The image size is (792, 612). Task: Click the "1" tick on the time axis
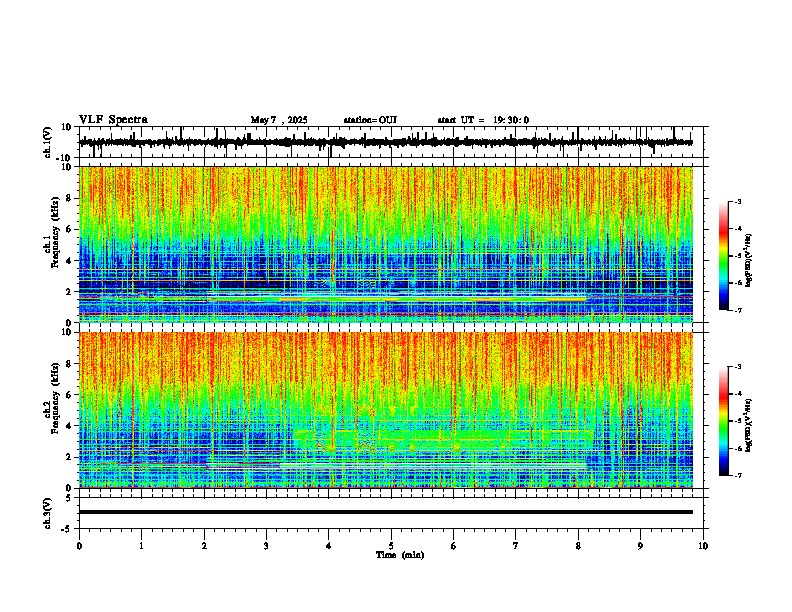[x=141, y=546]
